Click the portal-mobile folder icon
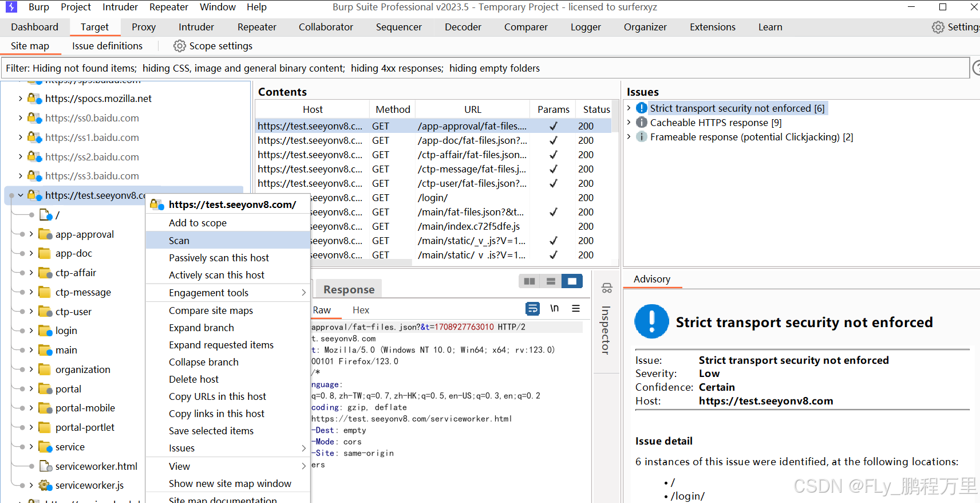 pyautogui.click(x=45, y=408)
